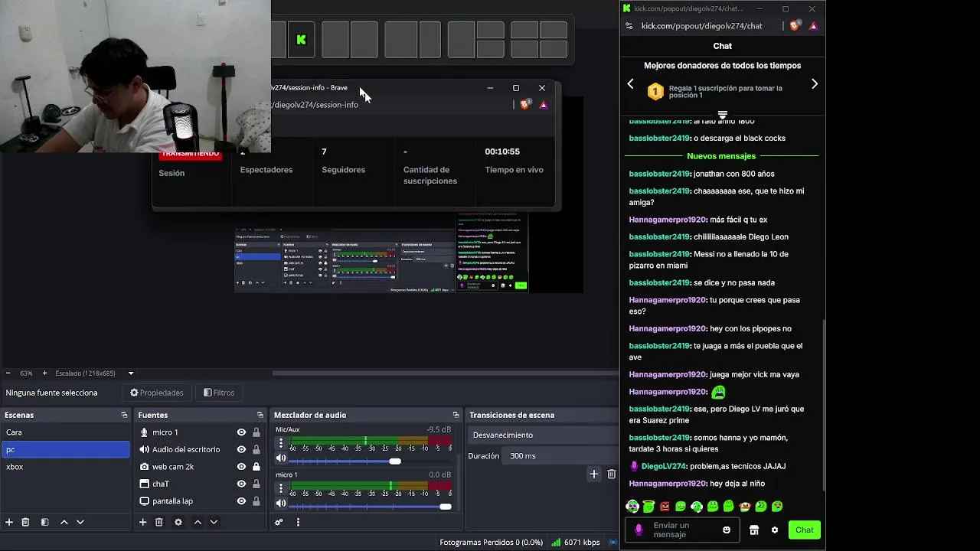Screen dimensions: 980x551
Task: Select the pc scene
Action: pyautogui.click(x=65, y=449)
